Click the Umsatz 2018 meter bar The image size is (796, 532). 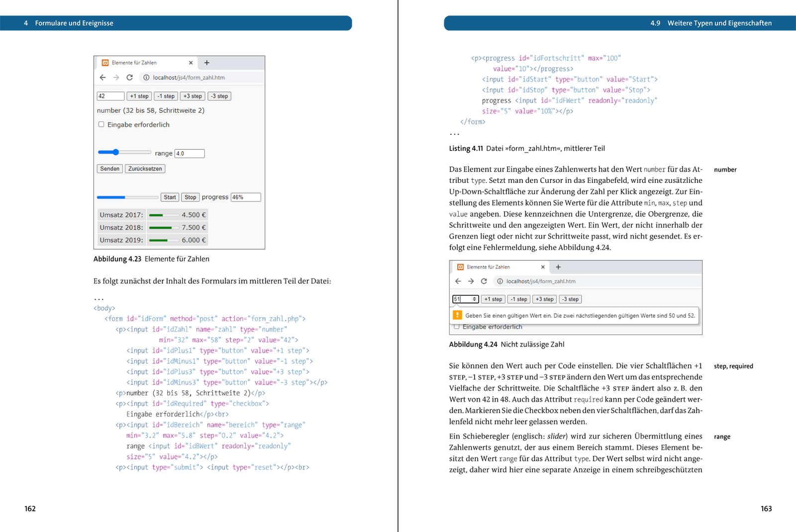pyautogui.click(x=164, y=228)
